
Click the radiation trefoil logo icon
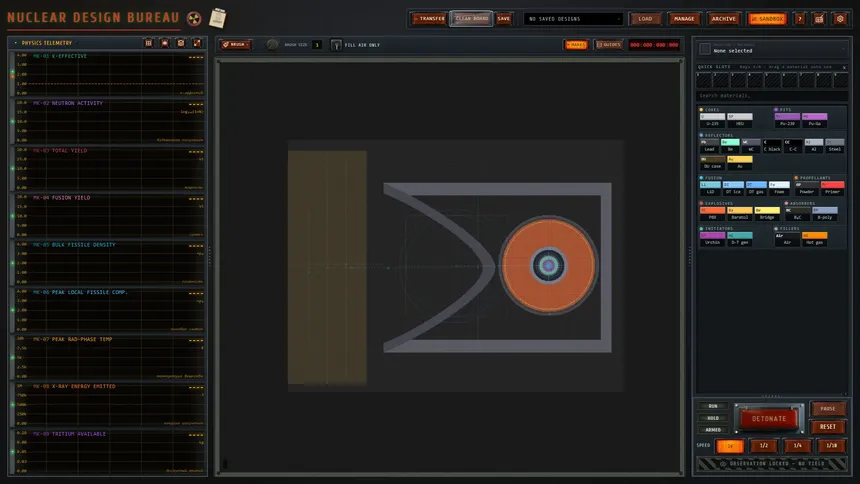194,19
